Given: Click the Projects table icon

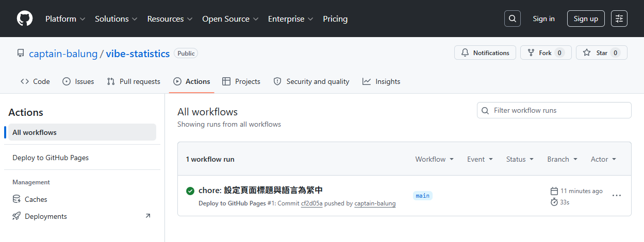Looking at the screenshot, I should [x=226, y=81].
